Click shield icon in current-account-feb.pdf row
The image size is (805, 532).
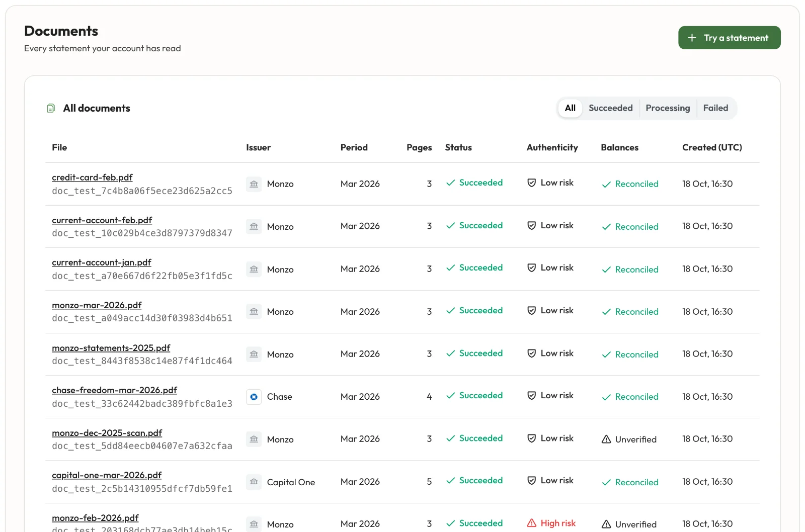531,225
